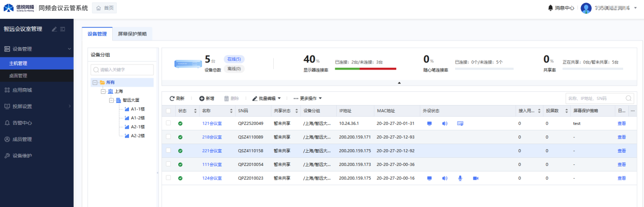Open 消息中心 bell notification icon
This screenshot has height=207, width=644.
(x=551, y=8)
